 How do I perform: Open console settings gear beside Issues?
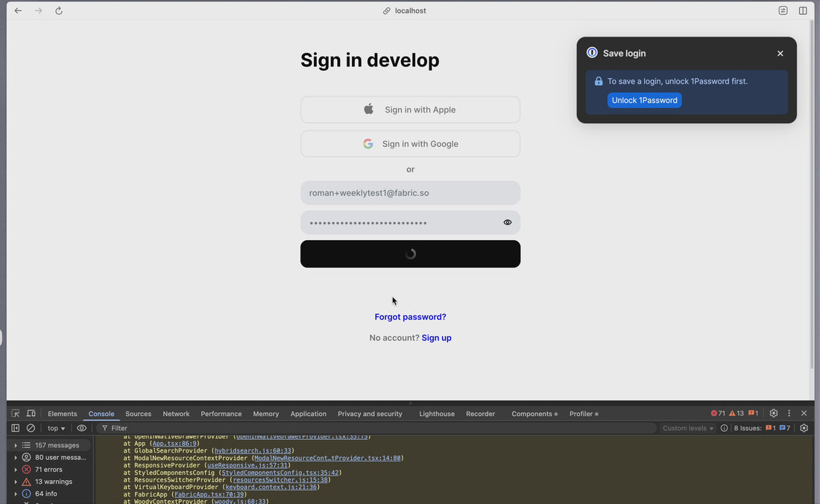tap(804, 429)
